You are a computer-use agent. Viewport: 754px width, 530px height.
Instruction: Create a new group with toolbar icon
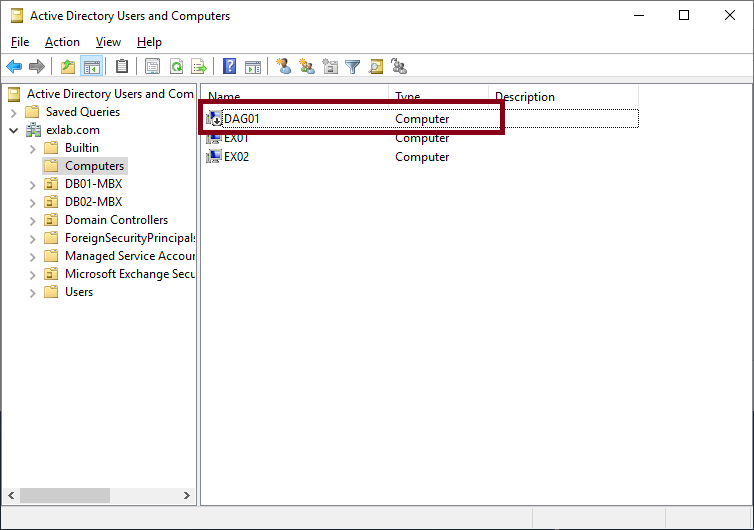(x=307, y=66)
